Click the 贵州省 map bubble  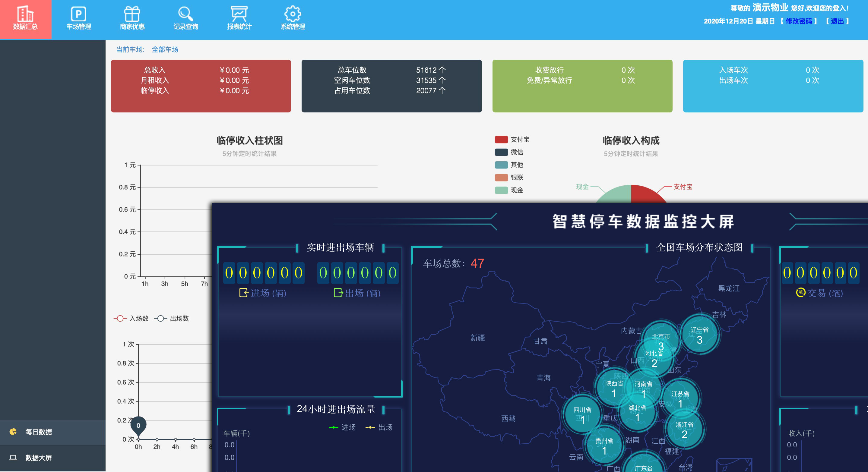(x=604, y=445)
